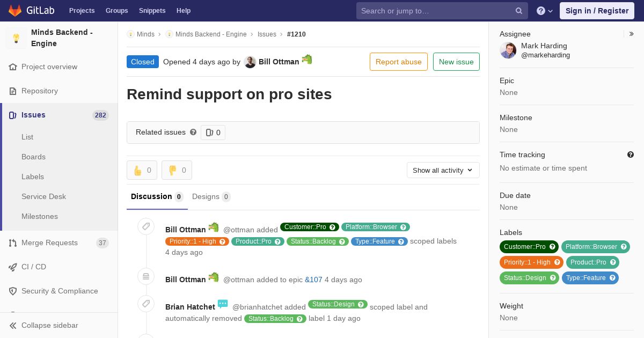Click Report abuse button
Viewport: 644px width, 338px height.
coord(399,62)
